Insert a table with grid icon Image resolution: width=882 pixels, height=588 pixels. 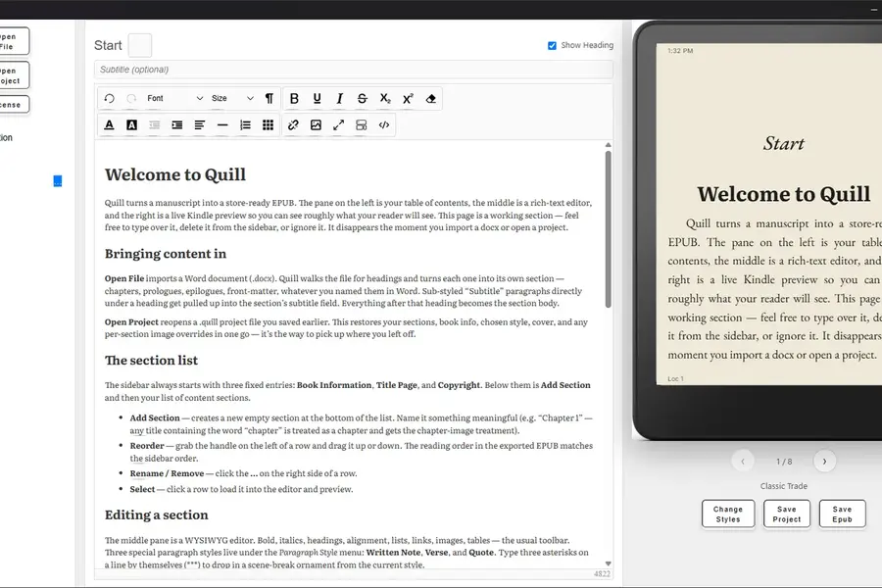pos(268,124)
